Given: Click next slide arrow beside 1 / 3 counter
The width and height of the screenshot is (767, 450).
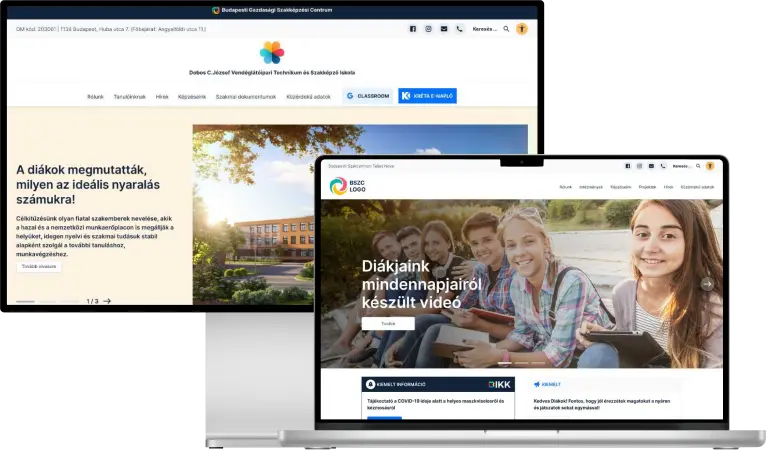Looking at the screenshot, I should (107, 301).
